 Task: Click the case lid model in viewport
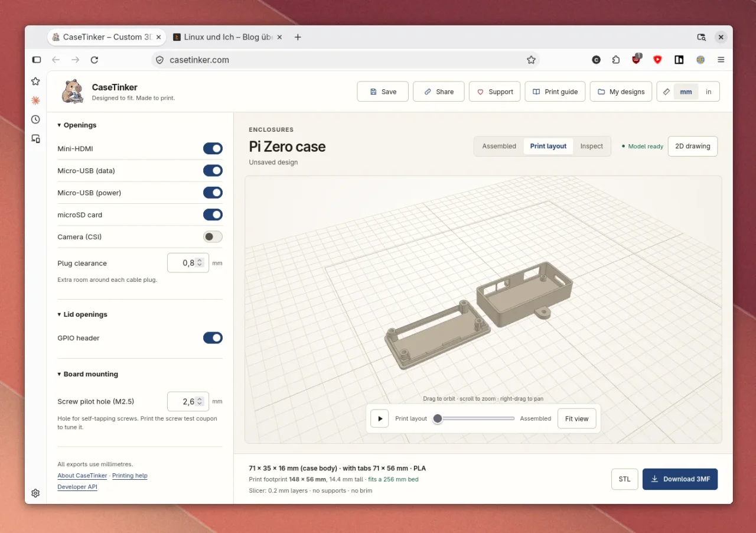click(x=438, y=334)
